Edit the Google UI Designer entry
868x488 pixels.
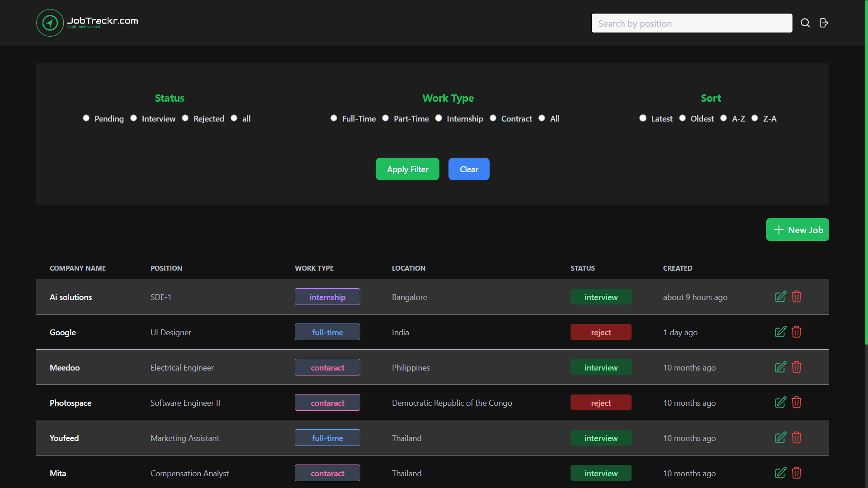(x=780, y=332)
